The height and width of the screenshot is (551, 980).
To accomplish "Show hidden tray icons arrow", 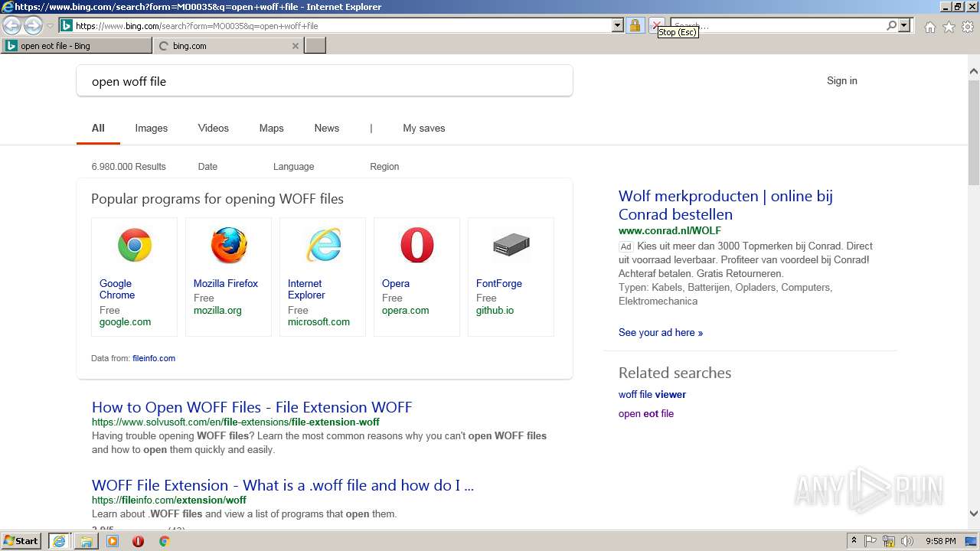I will tap(854, 541).
